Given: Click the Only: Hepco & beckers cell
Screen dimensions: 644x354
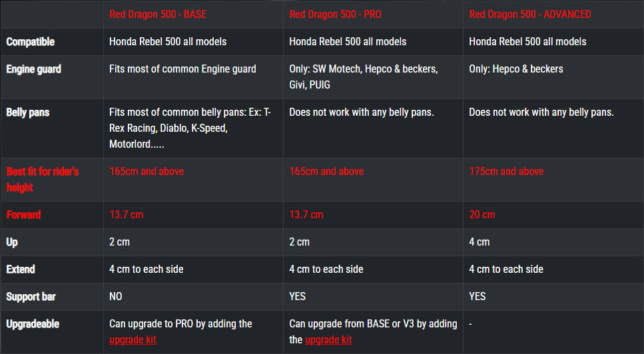Looking at the screenshot, I should point(516,69).
